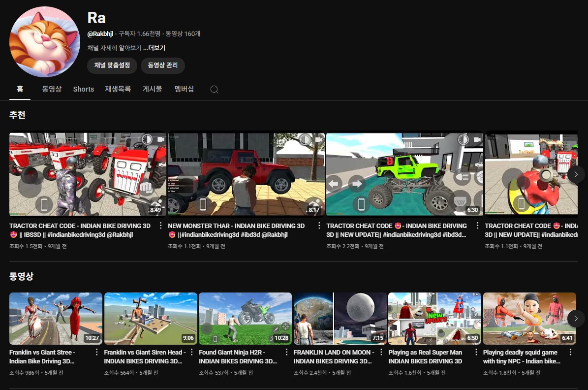Switch to the 동영상 tab
The image size is (588, 390).
(52, 89)
